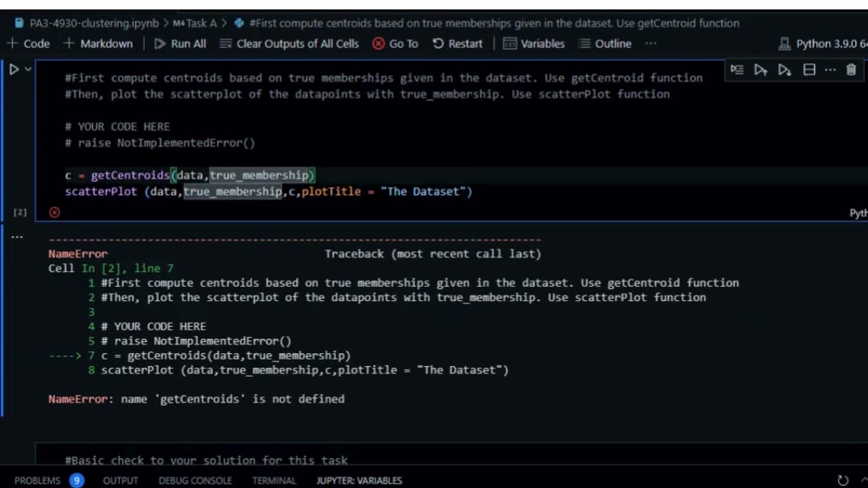Switch to the PROBLEMS panel tab
This screenshot has width=868, height=488.
click(x=37, y=481)
